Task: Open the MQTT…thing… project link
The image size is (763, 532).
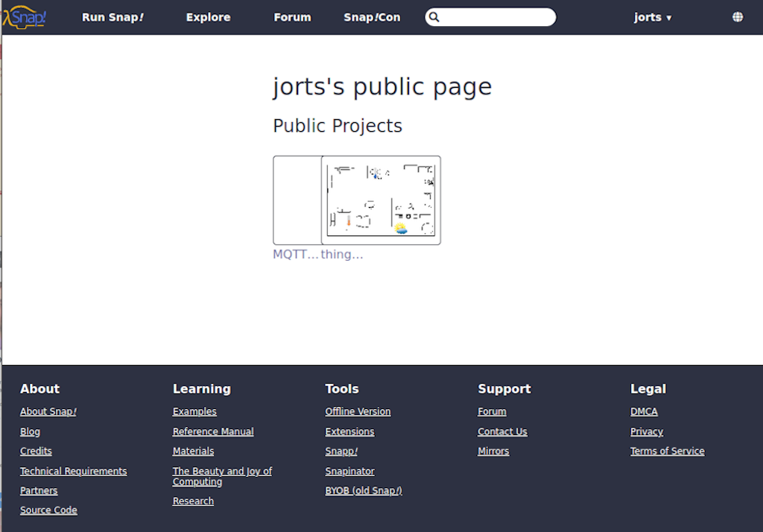Action: [317, 254]
